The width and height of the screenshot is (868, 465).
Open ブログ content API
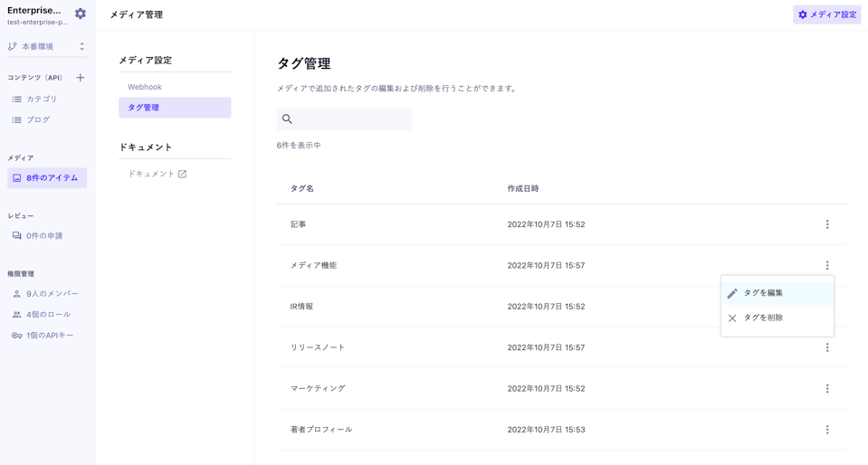coord(38,119)
